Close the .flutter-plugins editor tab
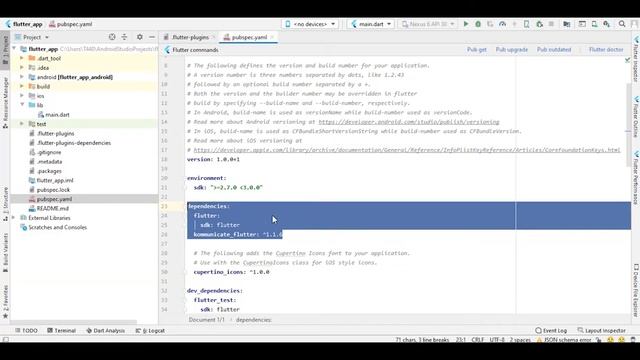 (x=213, y=37)
